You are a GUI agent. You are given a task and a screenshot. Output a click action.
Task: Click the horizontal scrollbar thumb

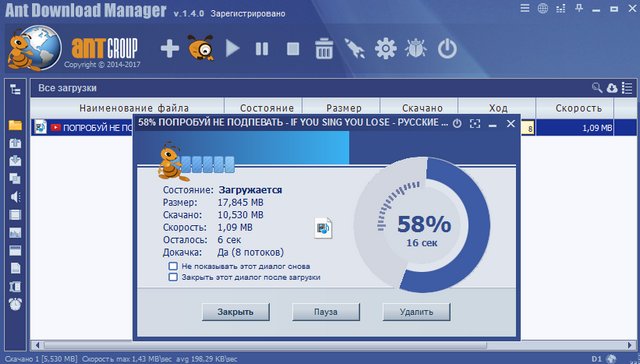point(265,345)
